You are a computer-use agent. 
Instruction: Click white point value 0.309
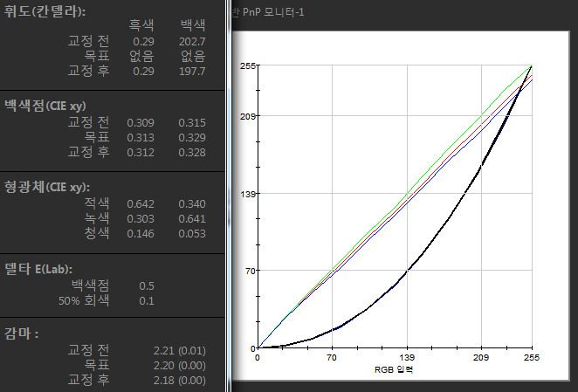(x=141, y=123)
